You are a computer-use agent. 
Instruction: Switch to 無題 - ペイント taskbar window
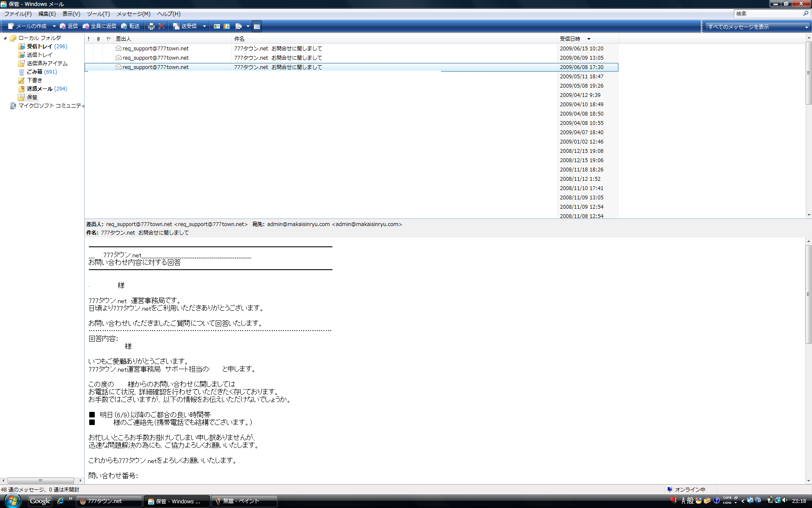tap(244, 501)
